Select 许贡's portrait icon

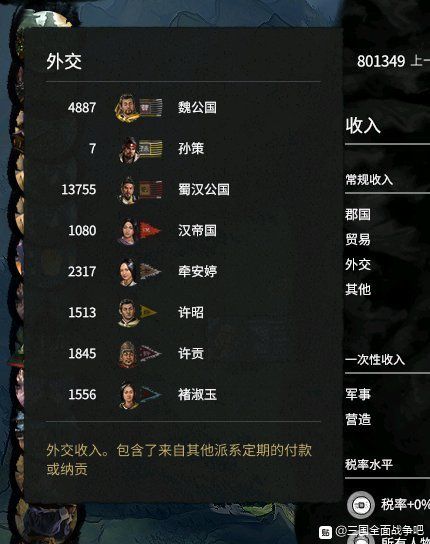point(128,354)
